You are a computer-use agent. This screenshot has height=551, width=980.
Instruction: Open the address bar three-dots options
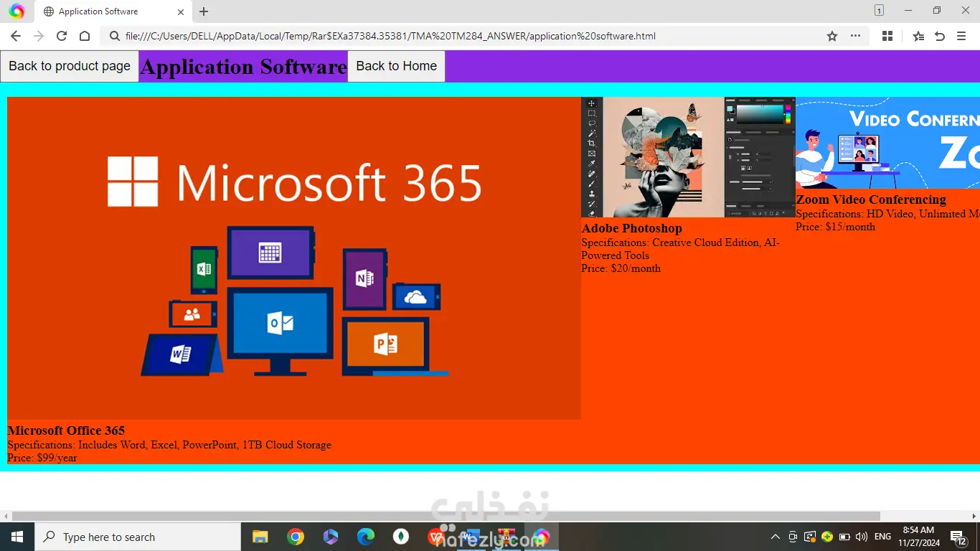[x=855, y=36]
